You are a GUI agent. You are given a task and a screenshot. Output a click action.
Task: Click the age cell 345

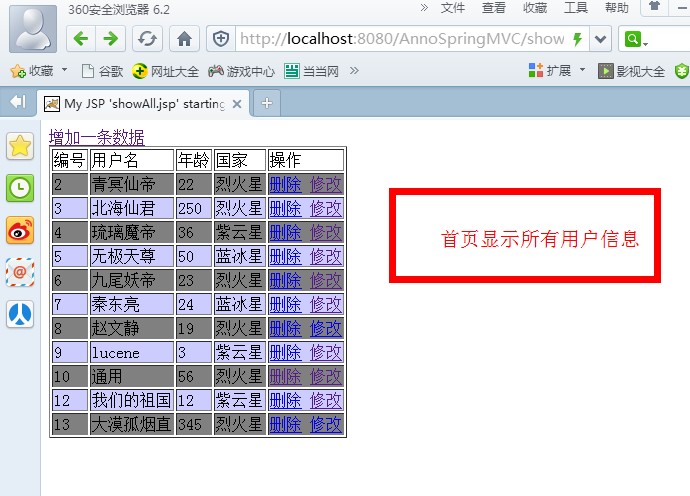pyautogui.click(x=194, y=424)
